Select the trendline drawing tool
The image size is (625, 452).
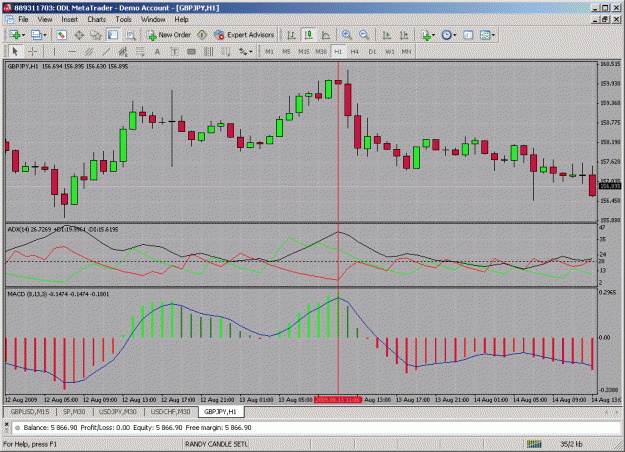click(106, 51)
